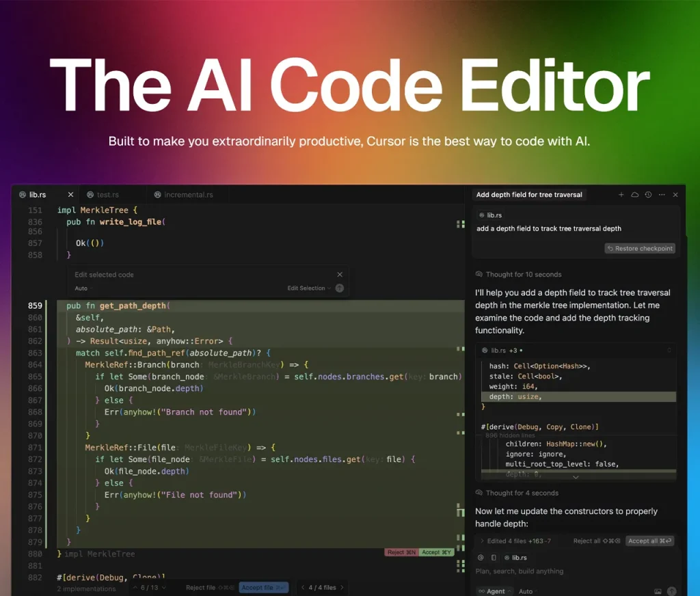
Task: Click the blue Accept file button
Action: click(263, 588)
